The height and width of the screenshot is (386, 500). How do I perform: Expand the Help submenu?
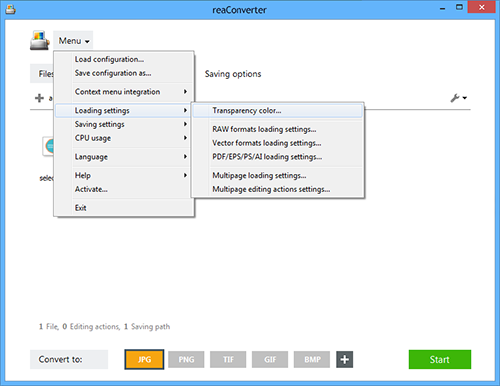[x=124, y=175]
